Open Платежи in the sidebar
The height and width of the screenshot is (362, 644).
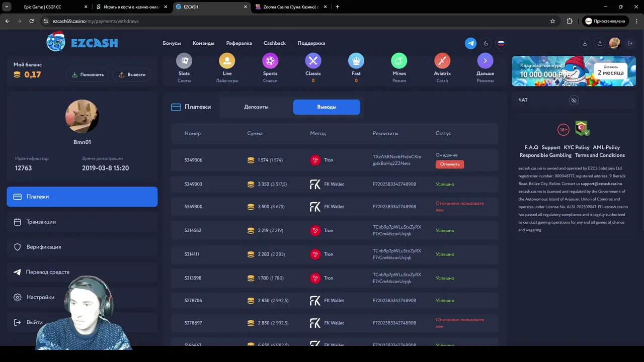click(82, 197)
